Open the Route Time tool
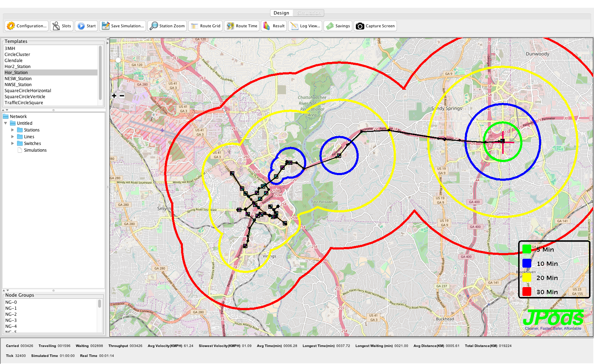594x364 pixels. click(x=230, y=26)
